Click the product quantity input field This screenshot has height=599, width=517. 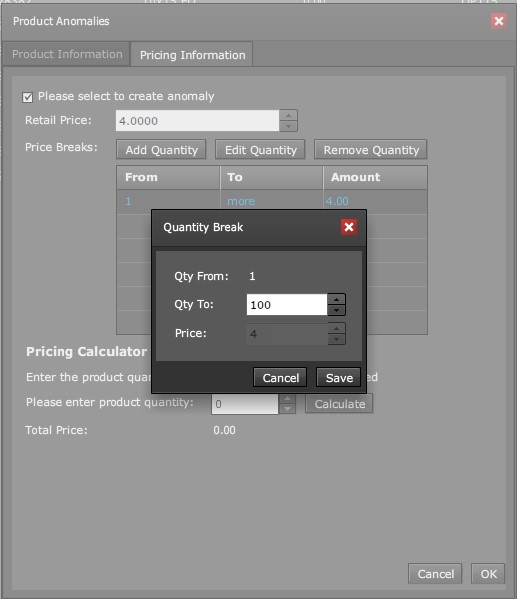tap(245, 404)
